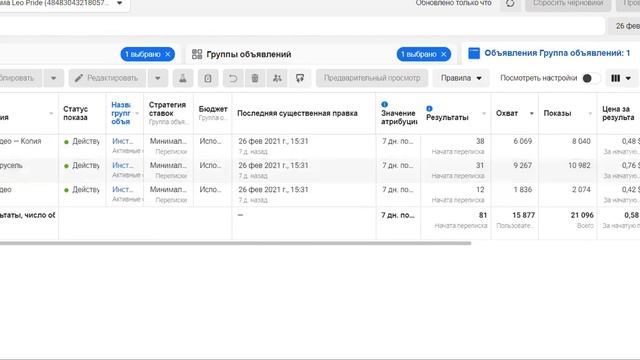
Task: Click the columns layout icon
Action: (x=616, y=78)
